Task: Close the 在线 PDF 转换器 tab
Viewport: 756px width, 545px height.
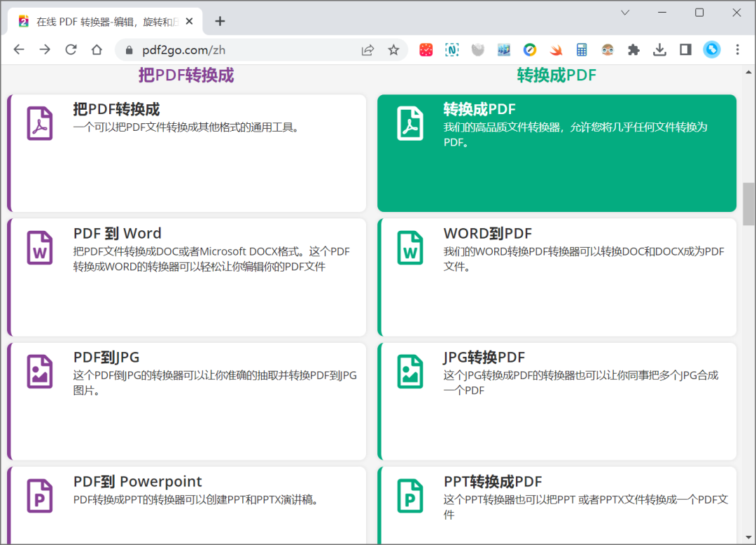Action: tap(190, 22)
